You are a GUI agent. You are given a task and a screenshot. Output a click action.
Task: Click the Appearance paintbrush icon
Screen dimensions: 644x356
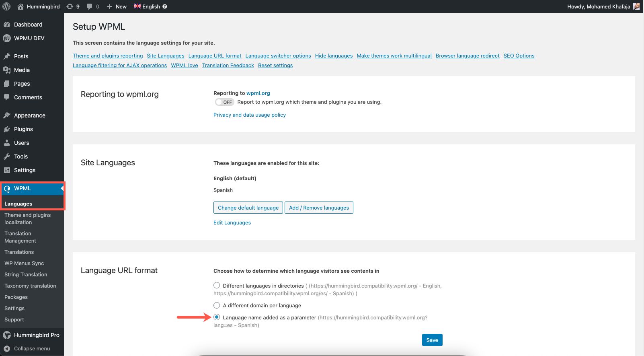[7, 115]
